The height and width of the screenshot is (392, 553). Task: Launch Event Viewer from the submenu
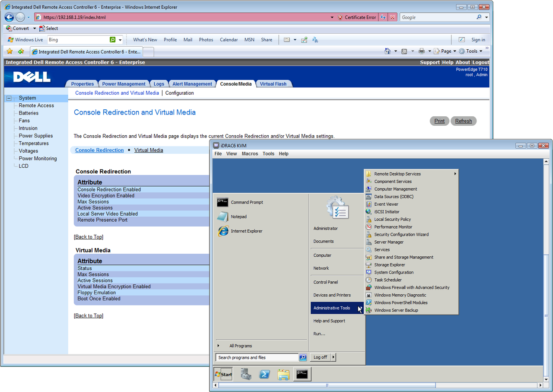[386, 204]
